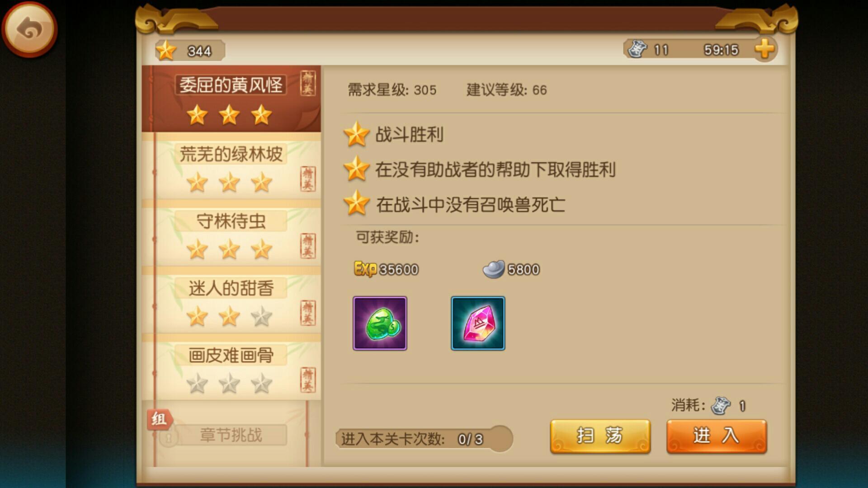The image size is (868, 488).
Task: Tap the Exp reward icon
Action: click(x=365, y=269)
